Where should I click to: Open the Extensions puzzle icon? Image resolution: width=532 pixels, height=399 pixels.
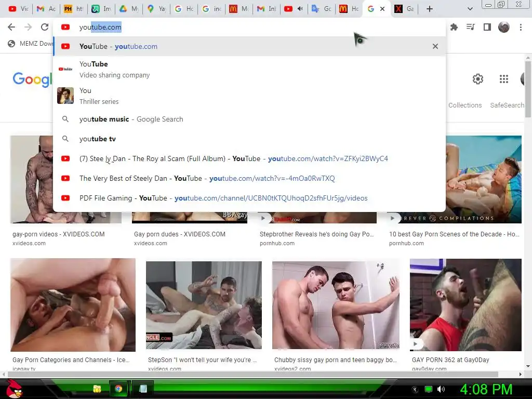click(454, 27)
